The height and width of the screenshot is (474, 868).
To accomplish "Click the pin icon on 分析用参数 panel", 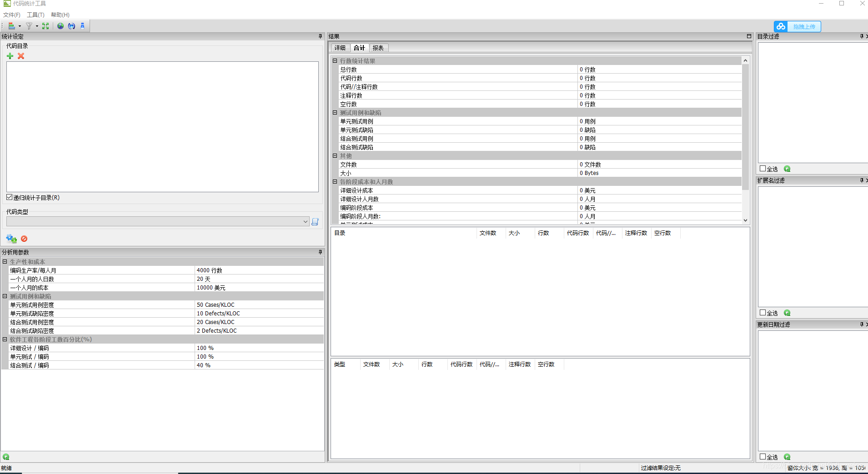I will [x=320, y=252].
